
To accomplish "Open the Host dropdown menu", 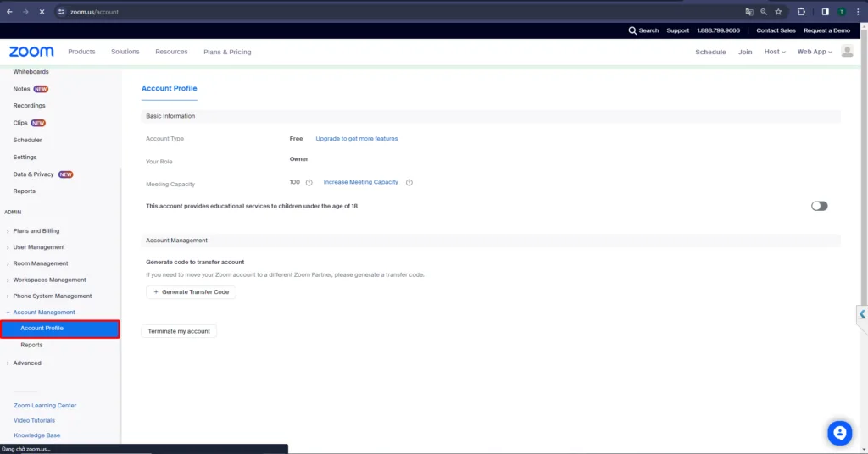I will [x=775, y=52].
